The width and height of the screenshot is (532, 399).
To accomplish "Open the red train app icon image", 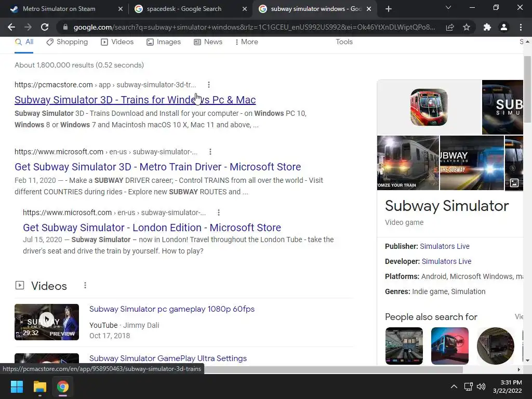I will (429, 107).
